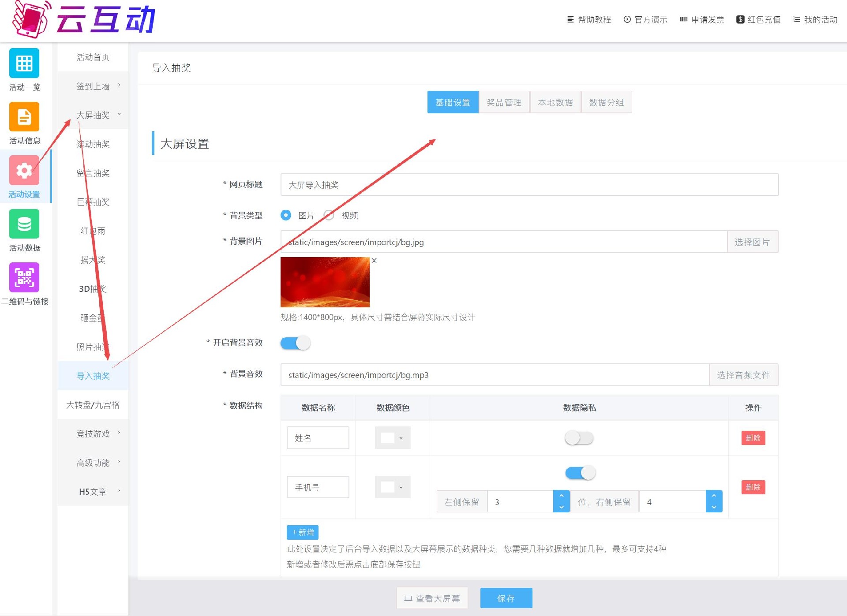Image resolution: width=847 pixels, height=616 pixels.
Task: Toggle the 开启背景音效 switch
Action: tap(295, 342)
